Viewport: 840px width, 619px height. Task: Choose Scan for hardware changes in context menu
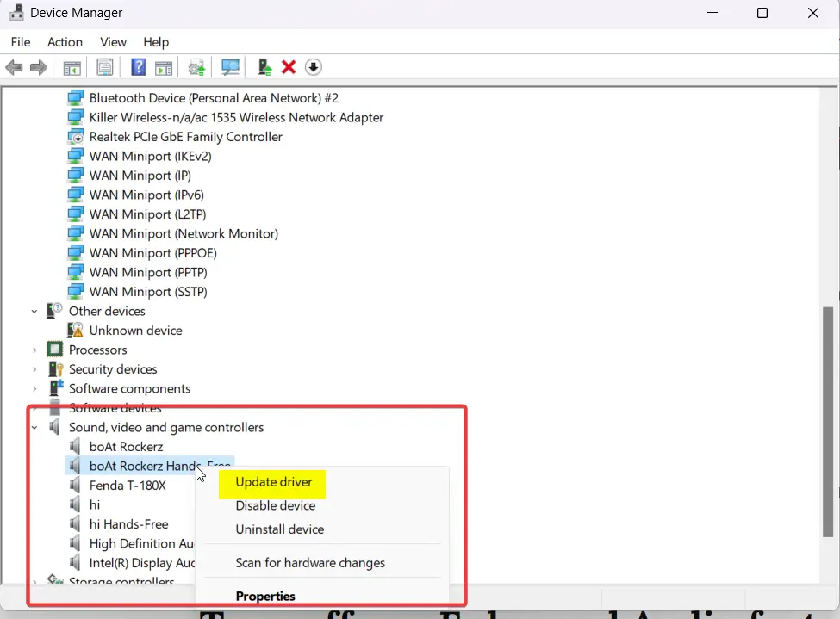[x=310, y=563]
